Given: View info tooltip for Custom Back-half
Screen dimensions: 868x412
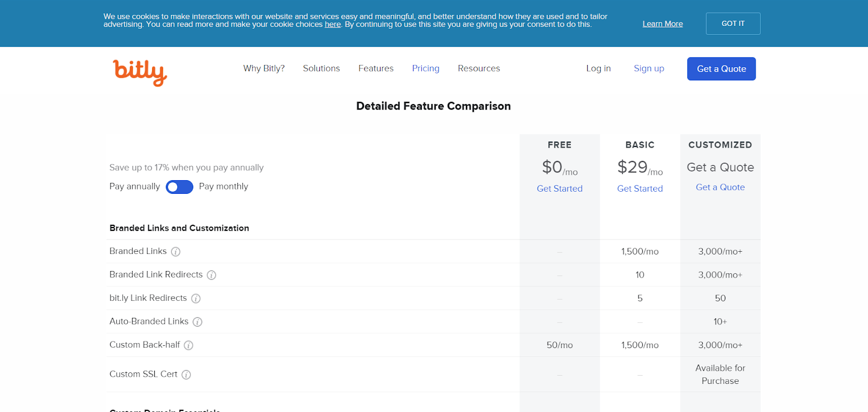Looking at the screenshot, I should point(188,345).
